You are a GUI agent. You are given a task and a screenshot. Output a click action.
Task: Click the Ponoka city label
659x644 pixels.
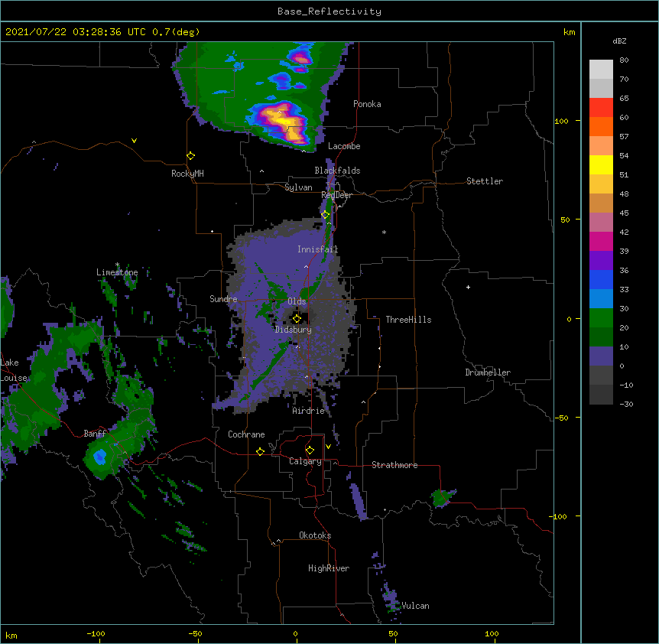(367, 104)
